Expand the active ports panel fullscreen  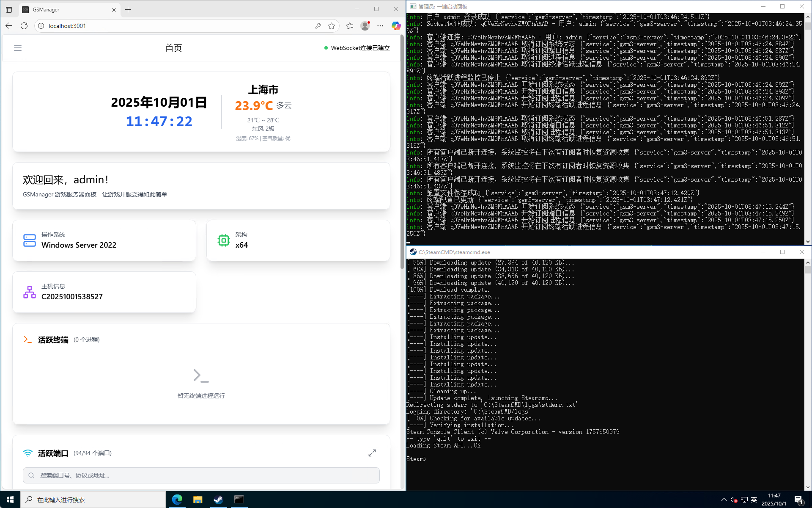click(x=372, y=453)
